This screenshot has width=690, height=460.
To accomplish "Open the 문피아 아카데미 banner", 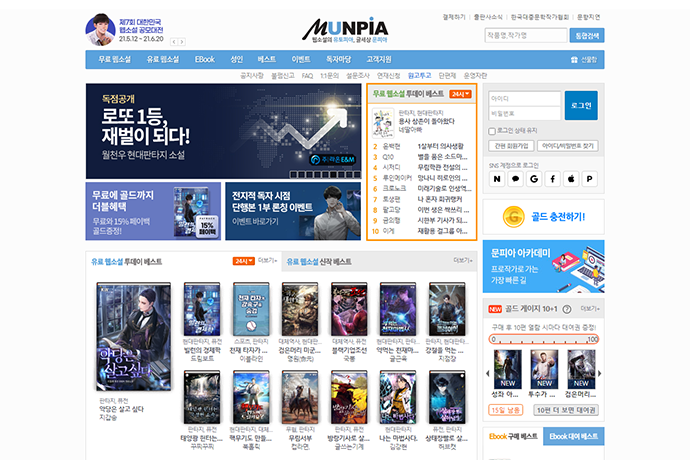I will (x=543, y=266).
